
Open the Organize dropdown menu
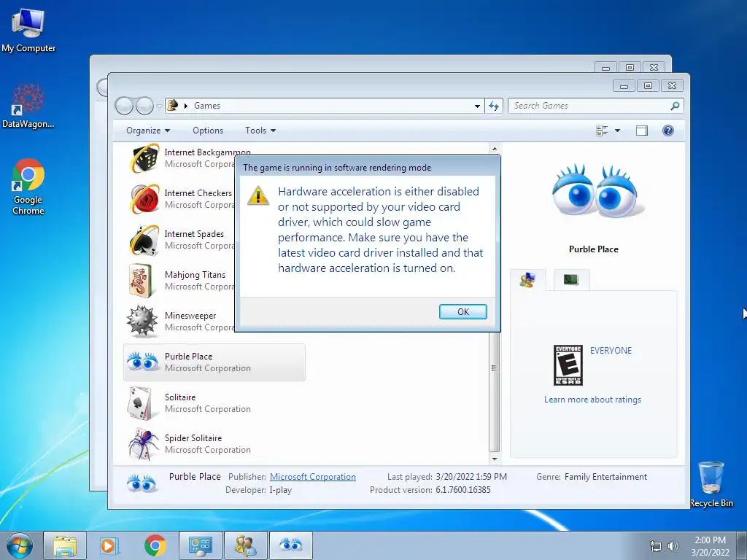pyautogui.click(x=147, y=131)
